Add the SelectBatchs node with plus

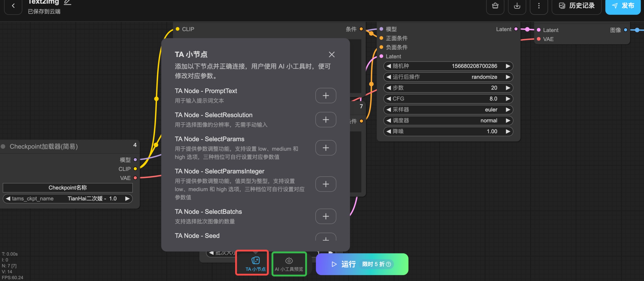(x=326, y=216)
